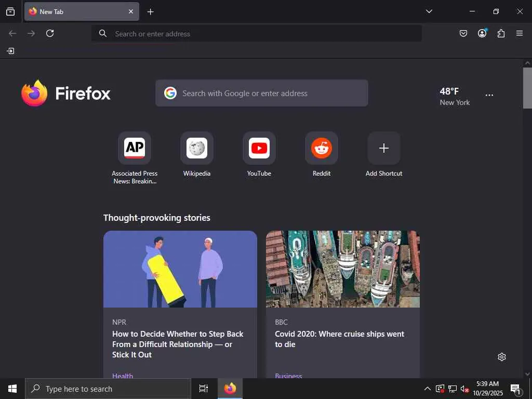
Task: Open the notification center icon
Action: [x=516, y=389]
